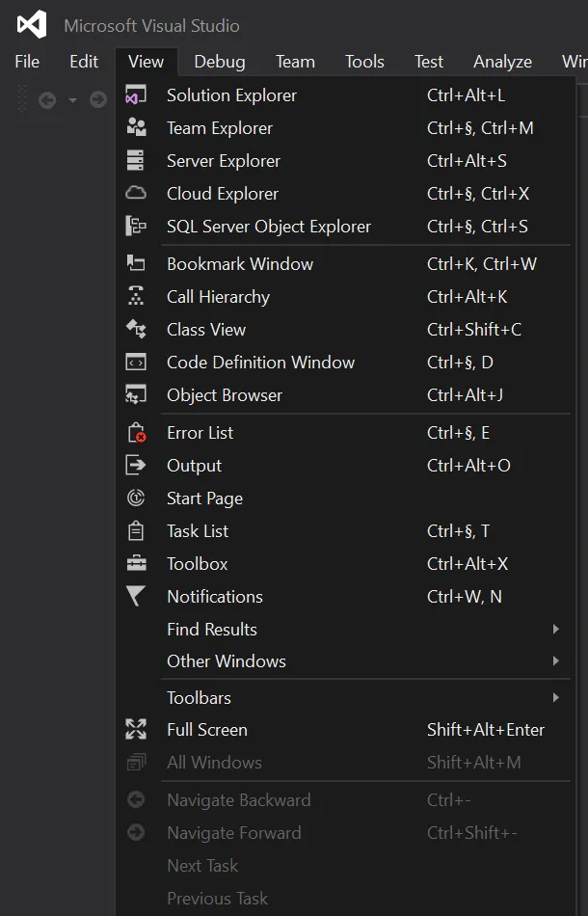Click the Team Explorer icon
Image resolution: width=588 pixels, height=916 pixels.
(x=136, y=128)
